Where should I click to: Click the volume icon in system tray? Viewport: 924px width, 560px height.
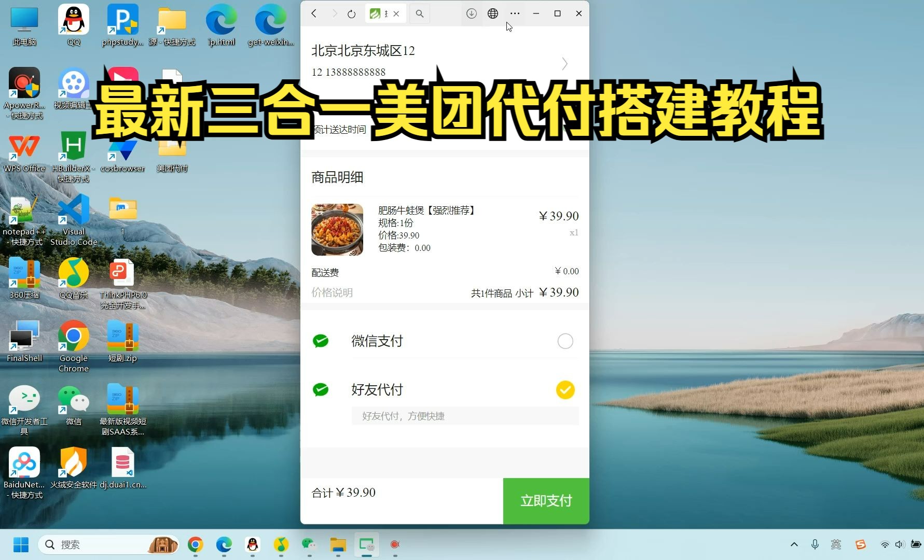click(900, 544)
